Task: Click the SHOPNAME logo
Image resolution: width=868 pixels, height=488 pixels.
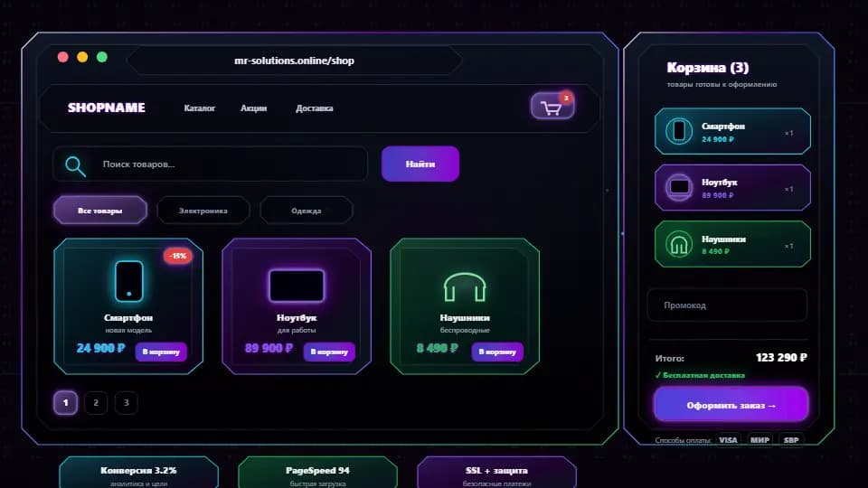Action: 107,108
